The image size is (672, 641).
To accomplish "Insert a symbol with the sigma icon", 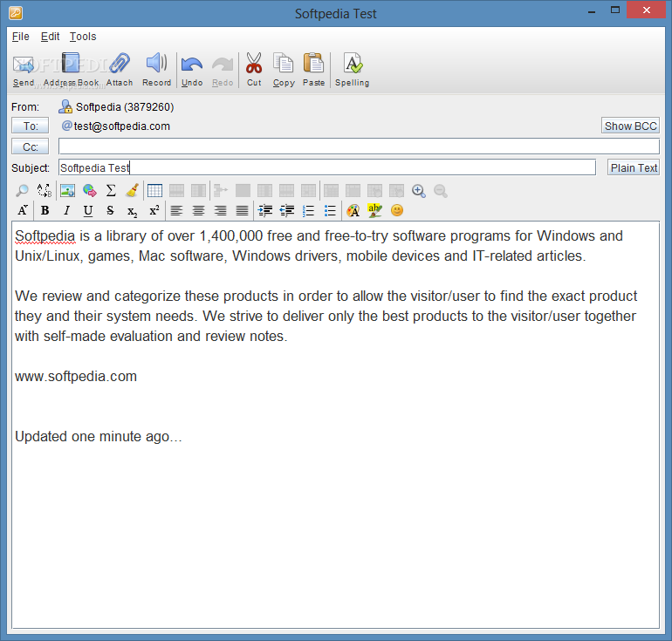I will (111, 190).
